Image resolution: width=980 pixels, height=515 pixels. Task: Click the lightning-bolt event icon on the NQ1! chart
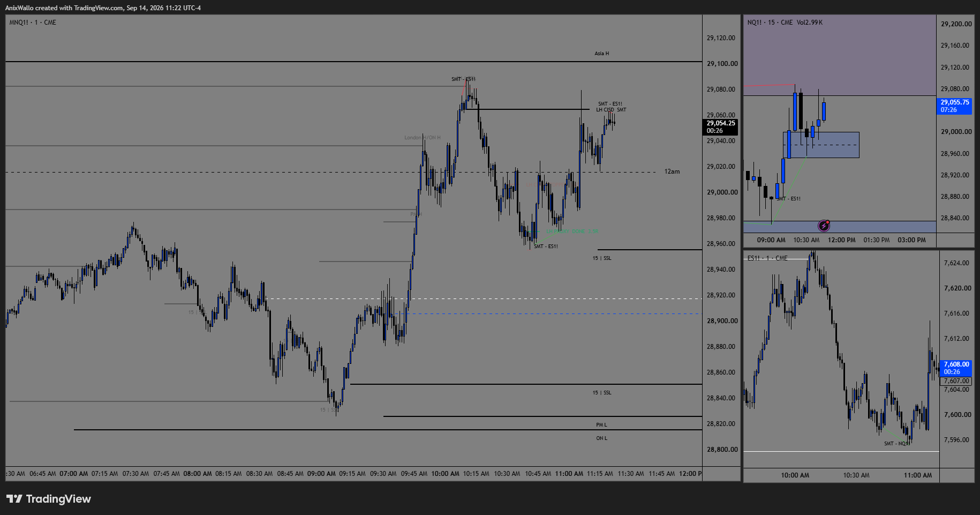[824, 226]
